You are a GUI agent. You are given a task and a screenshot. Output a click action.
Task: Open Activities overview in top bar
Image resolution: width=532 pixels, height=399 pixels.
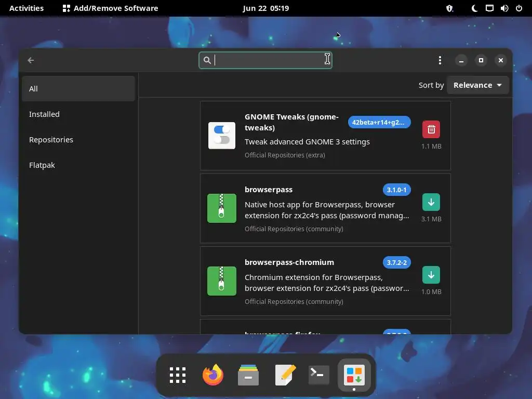pyautogui.click(x=26, y=8)
